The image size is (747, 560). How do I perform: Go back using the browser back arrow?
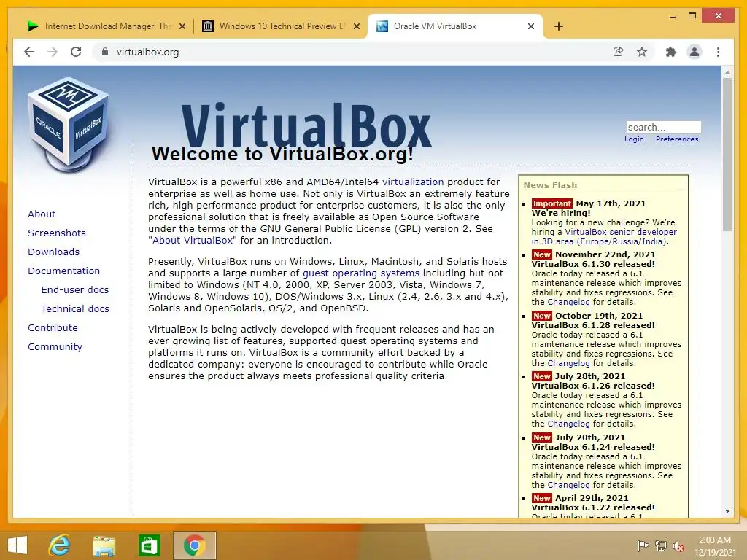pos(29,52)
